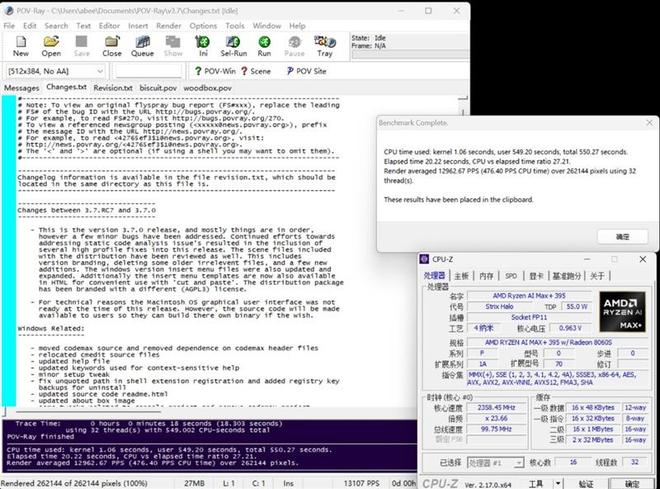Viewport: 660px width, 489px height.
Task: Switch to the Messages tab
Action: [21, 88]
